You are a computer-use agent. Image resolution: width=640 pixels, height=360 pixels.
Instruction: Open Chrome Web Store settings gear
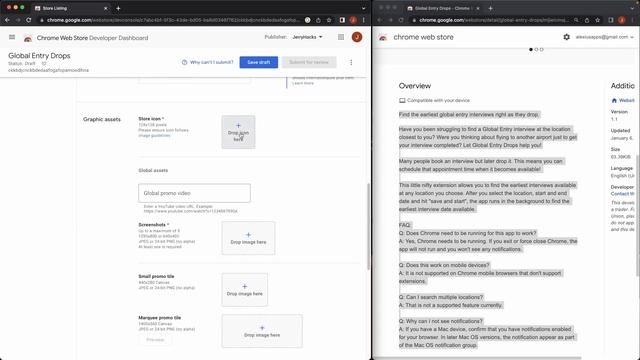[x=567, y=37]
